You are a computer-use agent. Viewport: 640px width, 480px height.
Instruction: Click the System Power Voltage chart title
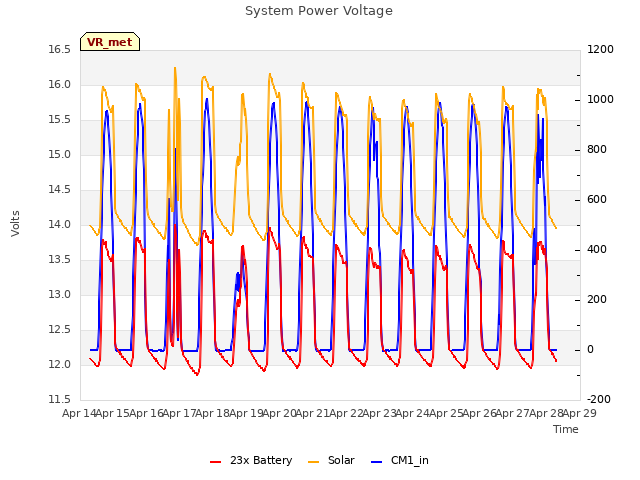pyautogui.click(x=319, y=11)
